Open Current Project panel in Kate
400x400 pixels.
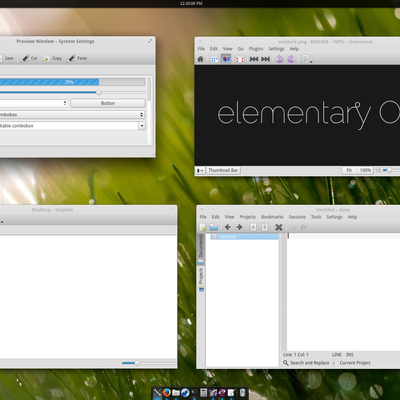(x=352, y=363)
